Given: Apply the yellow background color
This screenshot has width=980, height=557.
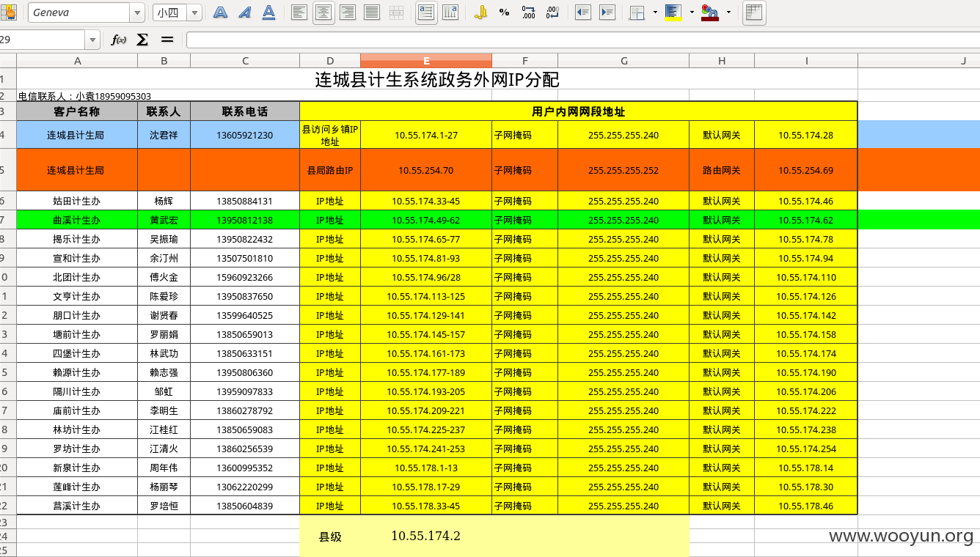Looking at the screenshot, I should 673,12.
